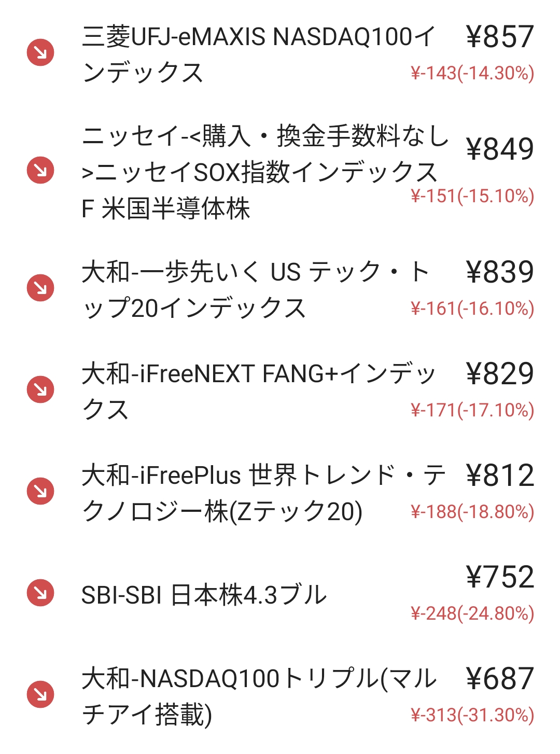
Task: Tap the ¥857 valuation amount
Action: click(x=500, y=36)
